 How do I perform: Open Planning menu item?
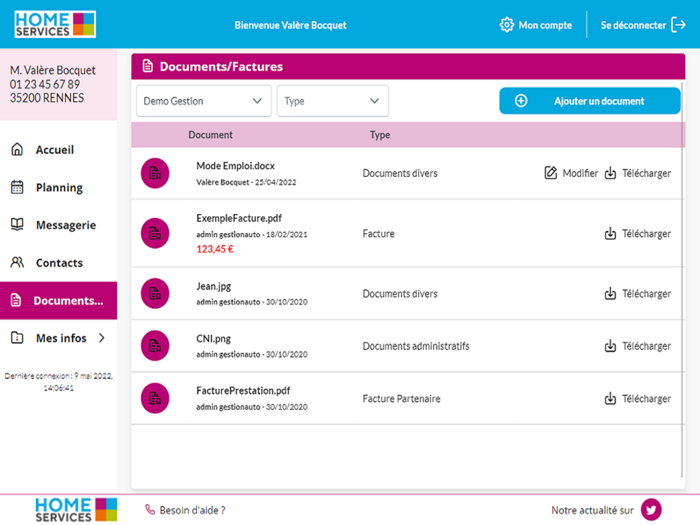[58, 188]
